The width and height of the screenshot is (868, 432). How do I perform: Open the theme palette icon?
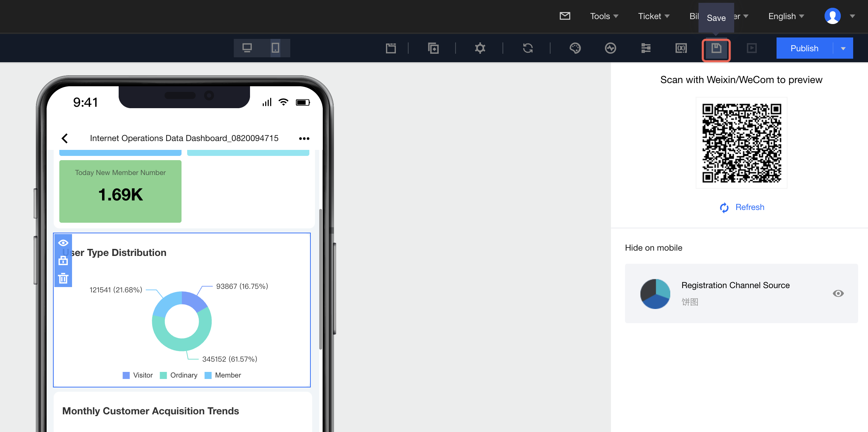tap(575, 48)
